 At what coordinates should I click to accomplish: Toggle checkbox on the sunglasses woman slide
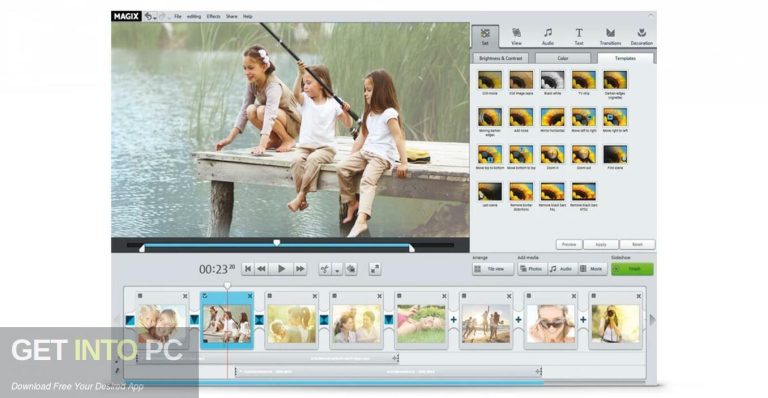click(528, 296)
